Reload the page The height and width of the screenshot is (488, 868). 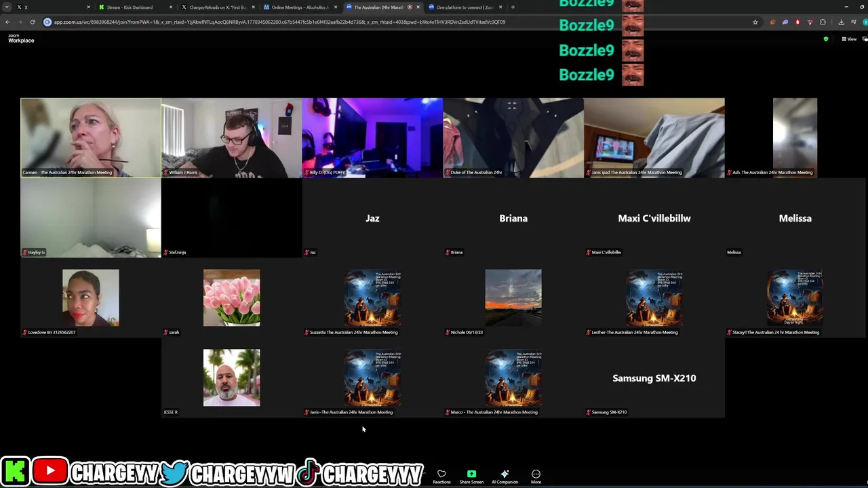click(32, 22)
